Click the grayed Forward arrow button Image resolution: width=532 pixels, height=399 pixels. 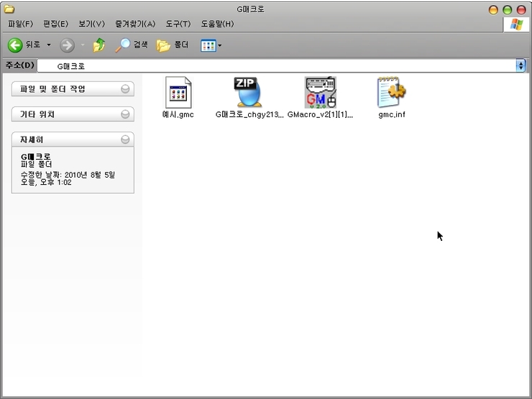click(x=67, y=45)
